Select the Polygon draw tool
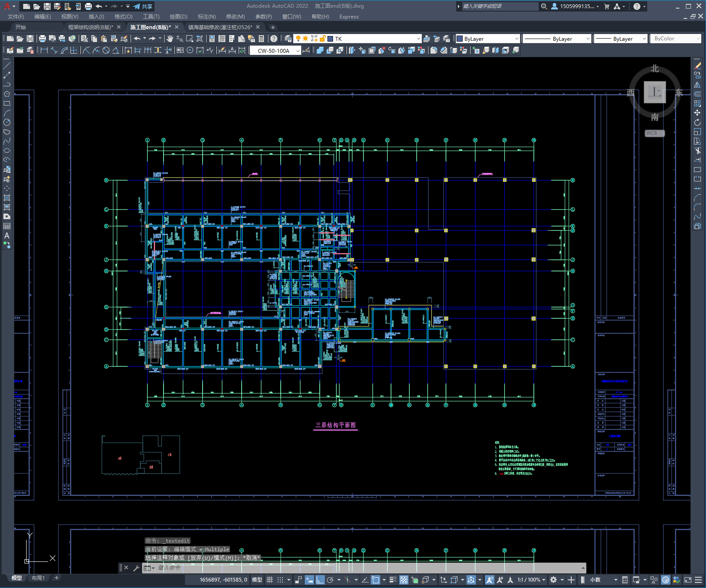The width and height of the screenshot is (706, 588). [7, 94]
